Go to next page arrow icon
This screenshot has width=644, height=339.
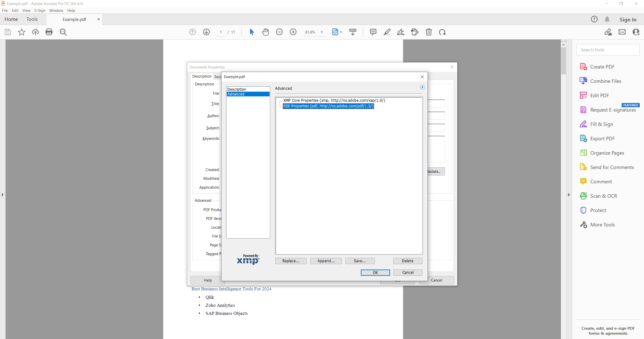[206, 32]
